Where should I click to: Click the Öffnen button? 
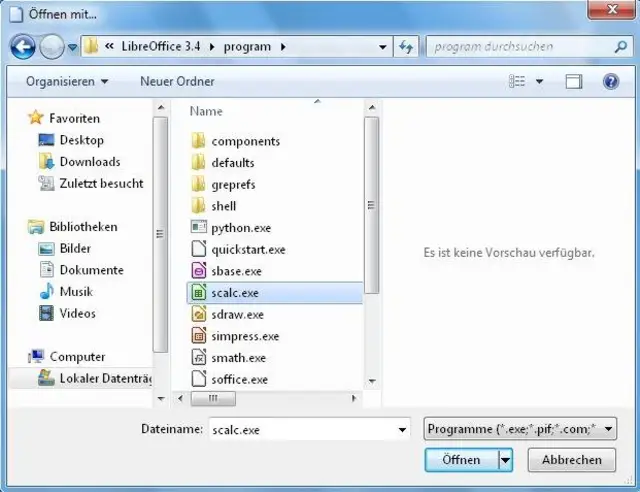(x=462, y=460)
